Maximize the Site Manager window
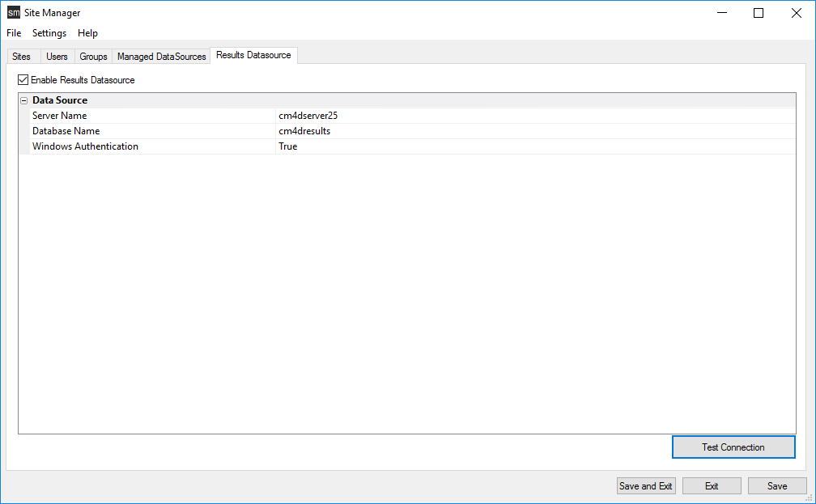 click(759, 13)
